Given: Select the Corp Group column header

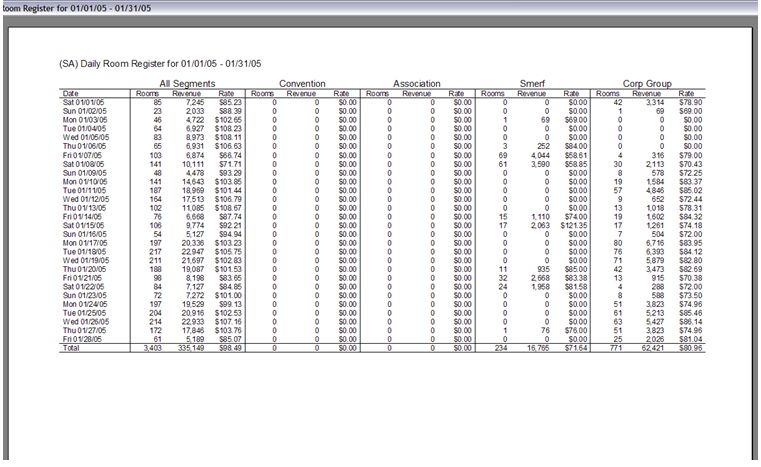Looking at the screenshot, I should click(649, 84).
